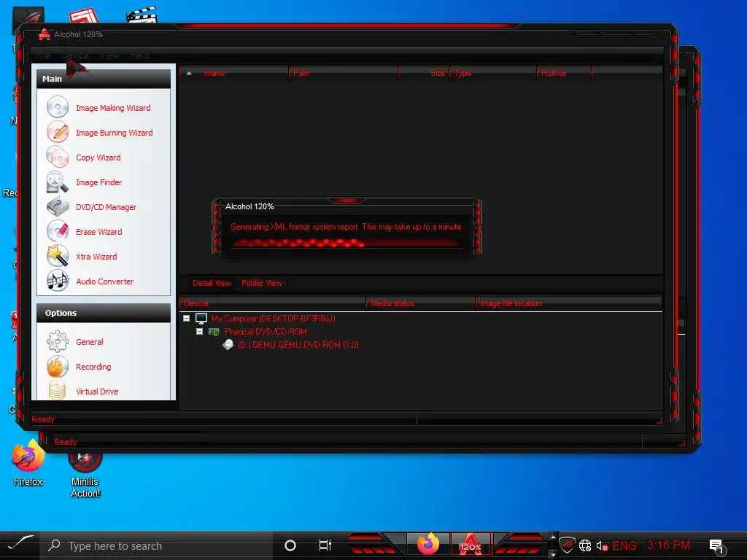Click the ENG language indicator

point(624,545)
